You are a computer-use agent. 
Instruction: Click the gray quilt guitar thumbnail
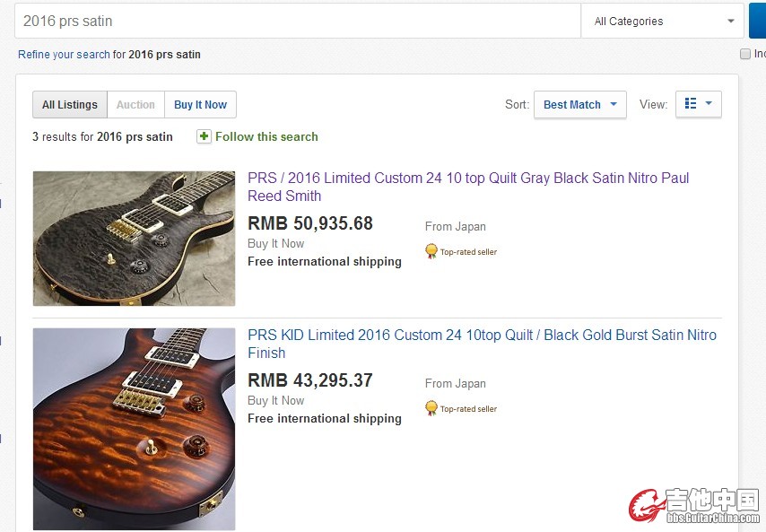point(134,238)
